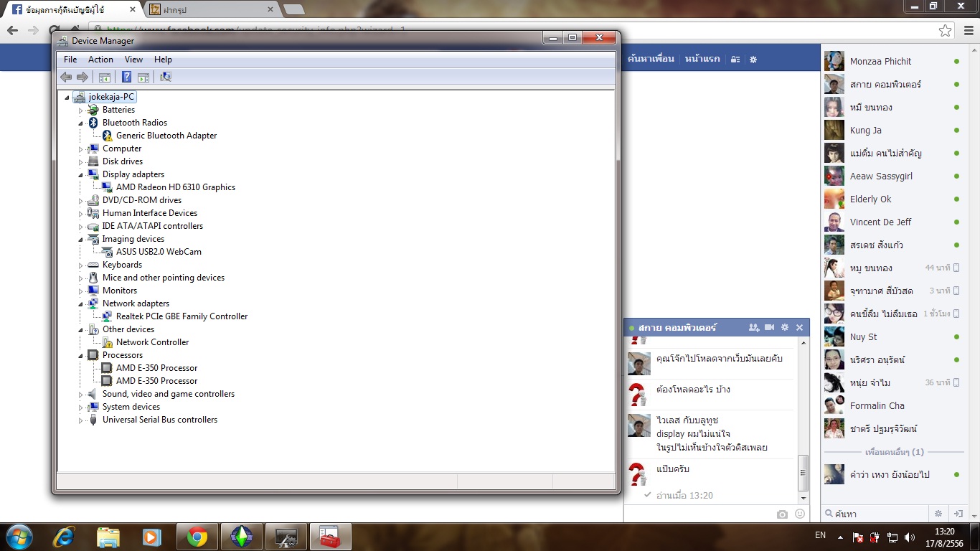
Task: Close the สกาย คอมพิวเตอร์ chat window
Action: click(x=800, y=327)
